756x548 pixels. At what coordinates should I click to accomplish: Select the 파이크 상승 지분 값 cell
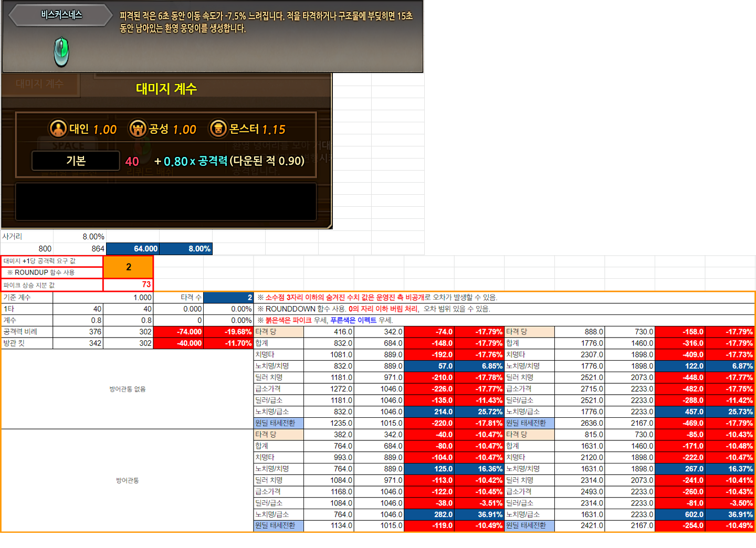click(52, 284)
